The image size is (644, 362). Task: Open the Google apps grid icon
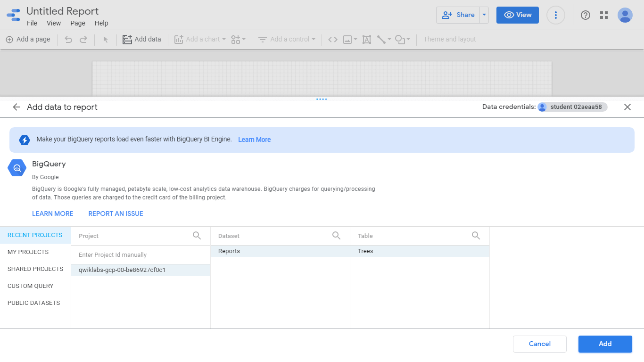[604, 15]
